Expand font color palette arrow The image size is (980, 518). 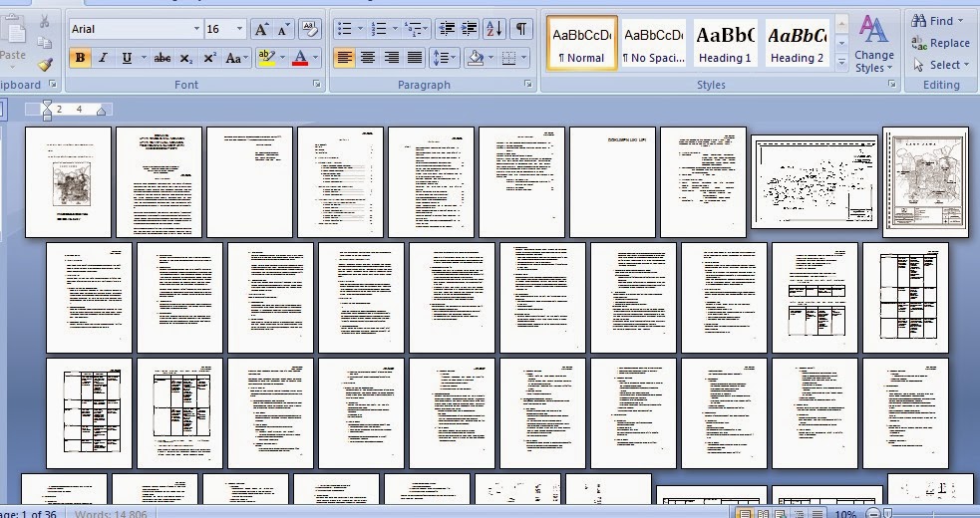click(316, 58)
